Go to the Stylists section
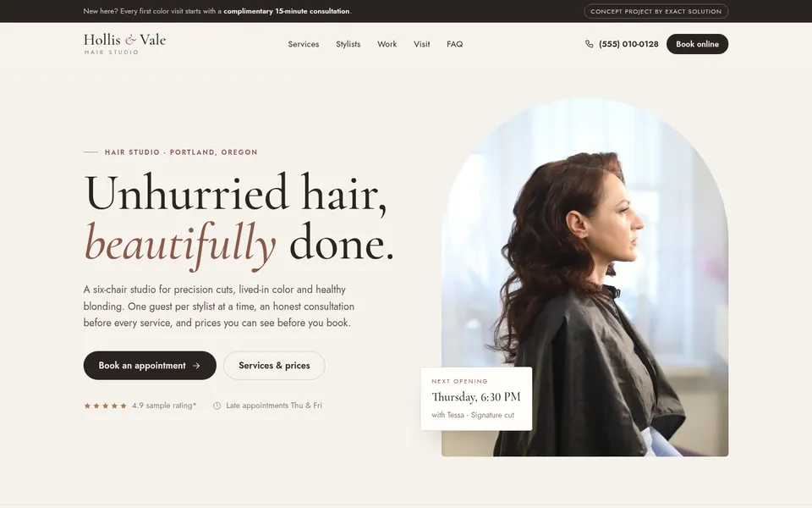The image size is (812, 508). [348, 44]
